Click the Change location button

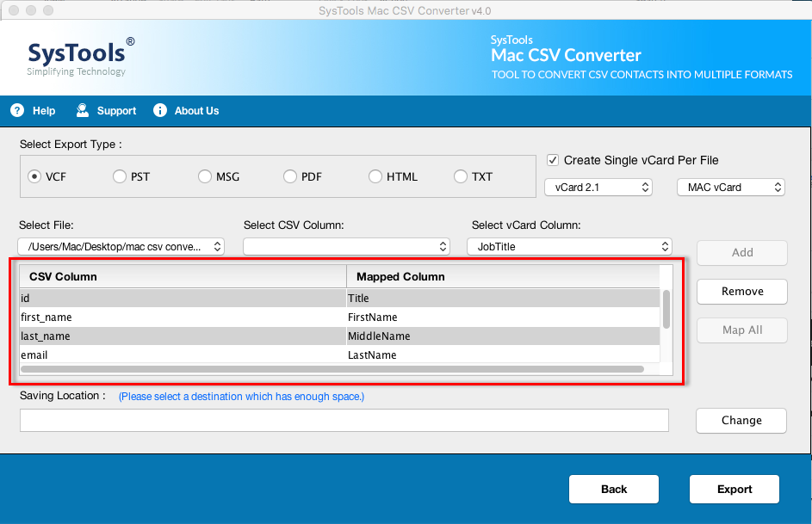[x=741, y=421]
